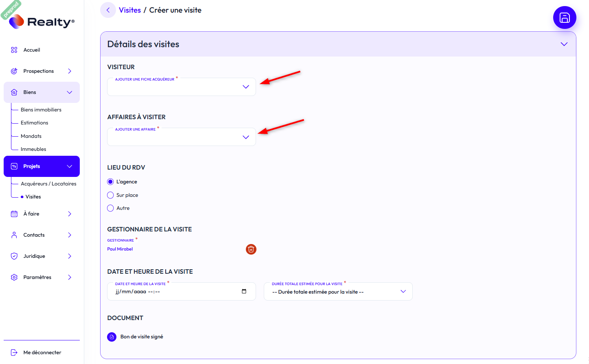This screenshot has height=364, width=589.
Task: Select the Autre radio option
Action: tap(110, 208)
